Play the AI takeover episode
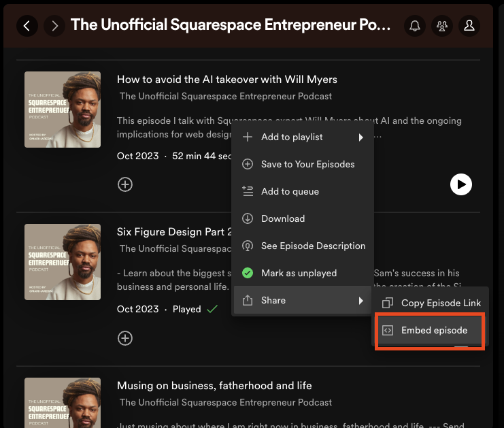Viewport: 504px width, 428px height. (461, 184)
